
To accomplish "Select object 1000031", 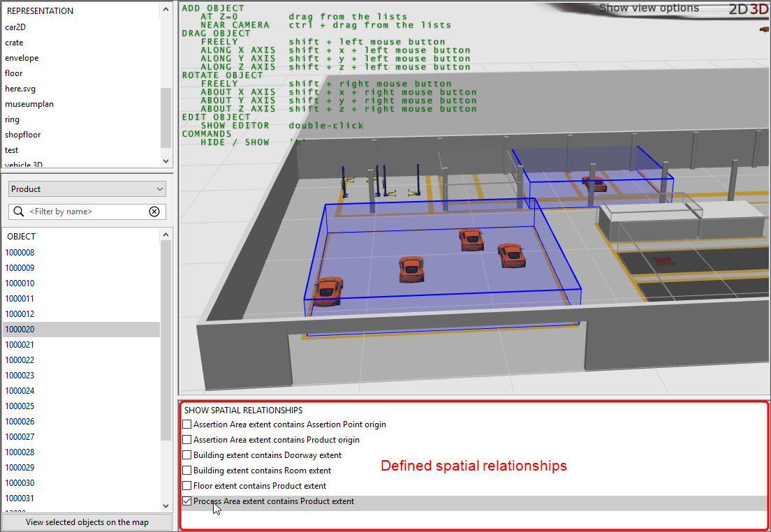I will tap(82, 498).
